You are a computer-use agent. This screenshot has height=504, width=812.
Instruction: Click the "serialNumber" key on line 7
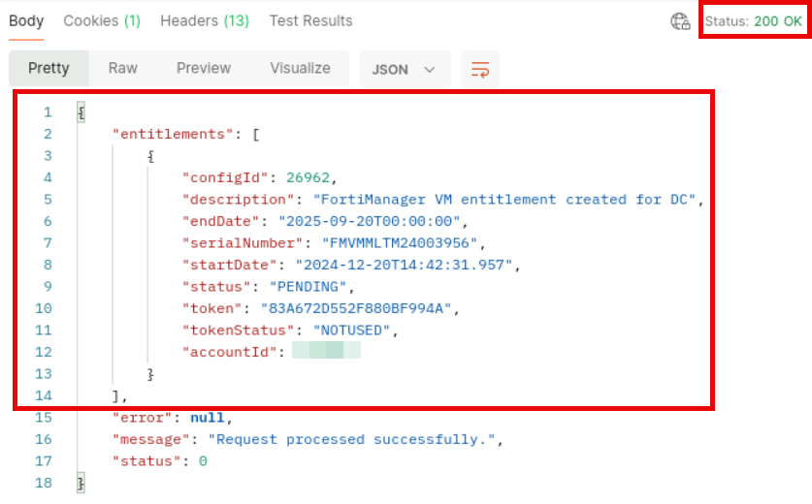(243, 243)
